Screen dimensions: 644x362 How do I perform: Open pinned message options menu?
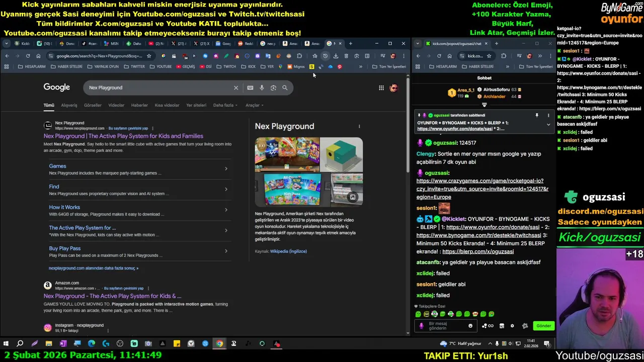(x=548, y=115)
